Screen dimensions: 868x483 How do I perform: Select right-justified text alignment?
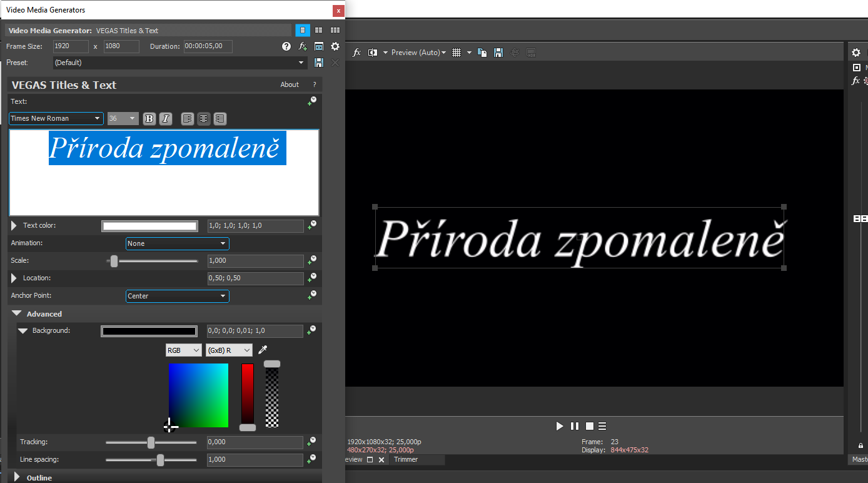click(220, 118)
